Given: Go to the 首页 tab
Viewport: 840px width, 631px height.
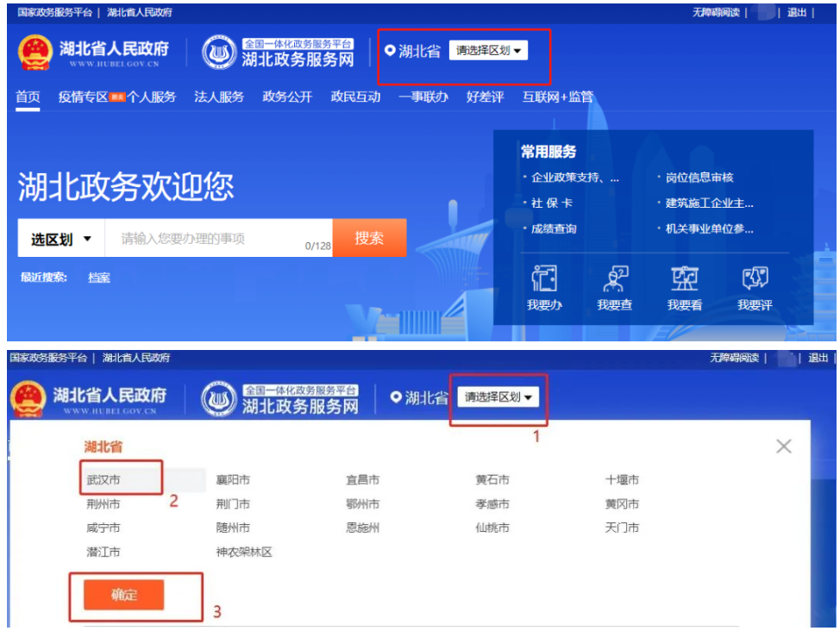Looking at the screenshot, I should pyautogui.click(x=28, y=97).
